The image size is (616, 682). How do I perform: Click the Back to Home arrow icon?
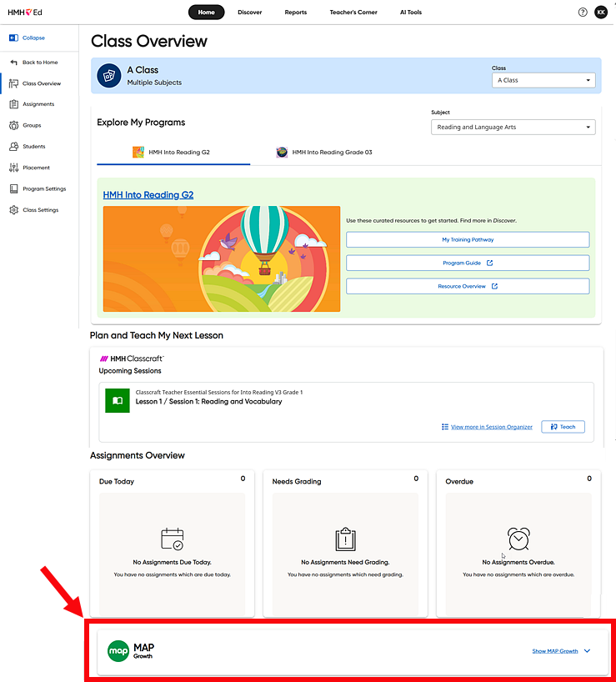tap(13, 63)
